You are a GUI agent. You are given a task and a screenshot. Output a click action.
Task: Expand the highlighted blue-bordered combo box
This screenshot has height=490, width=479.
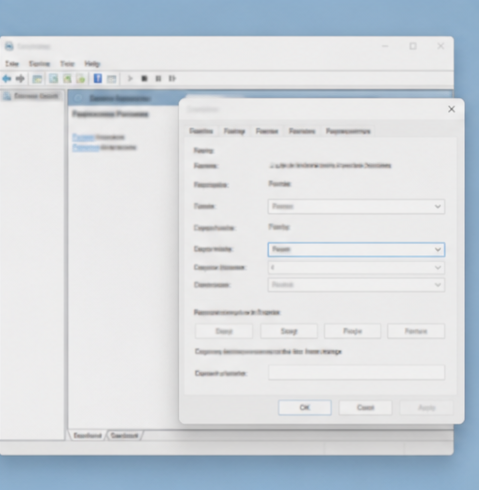click(x=356, y=249)
